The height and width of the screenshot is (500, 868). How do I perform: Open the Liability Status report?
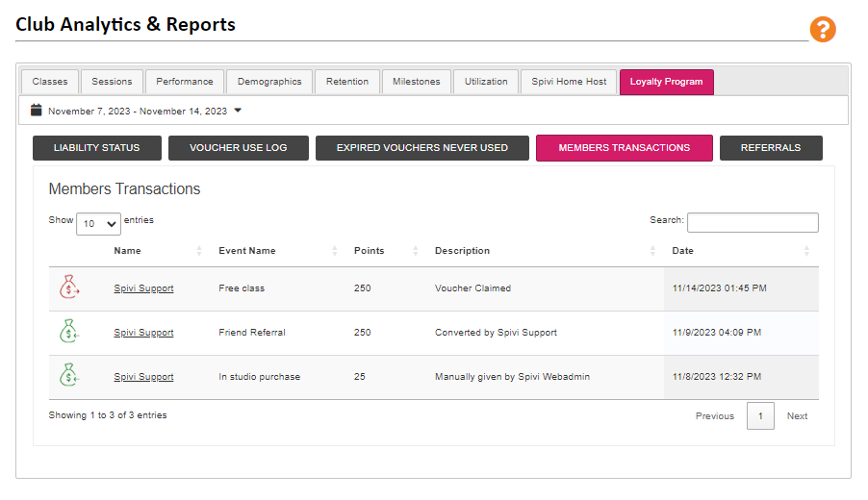click(97, 148)
